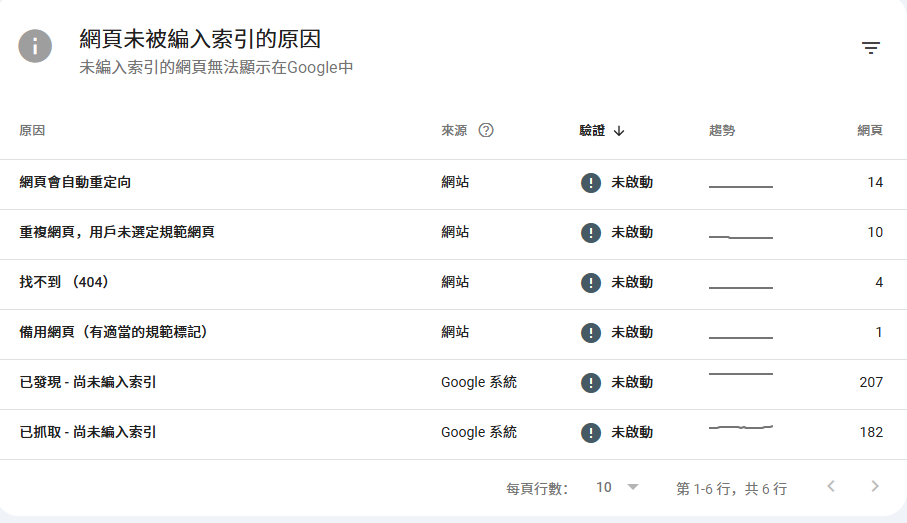Click trend sparkline in 已抓取 - 尚未編入索引 row
This screenshot has height=523, width=907.
click(x=741, y=428)
